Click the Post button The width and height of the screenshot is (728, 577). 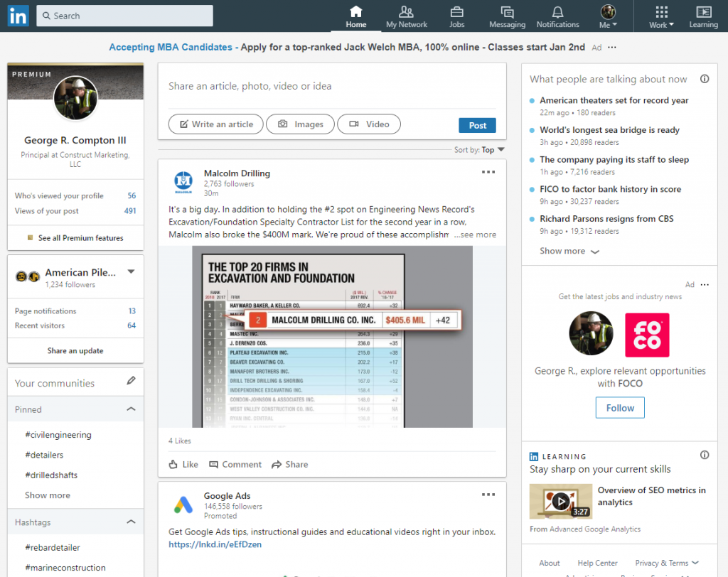(477, 124)
